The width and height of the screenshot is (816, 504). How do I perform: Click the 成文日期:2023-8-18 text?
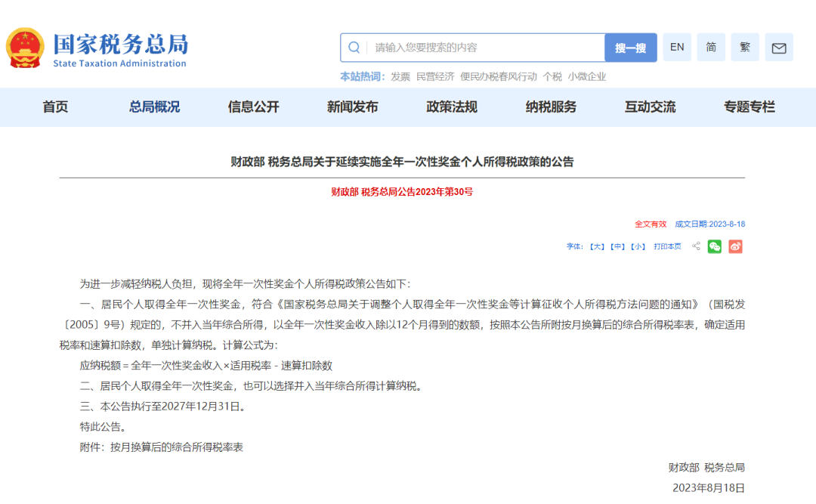709,224
